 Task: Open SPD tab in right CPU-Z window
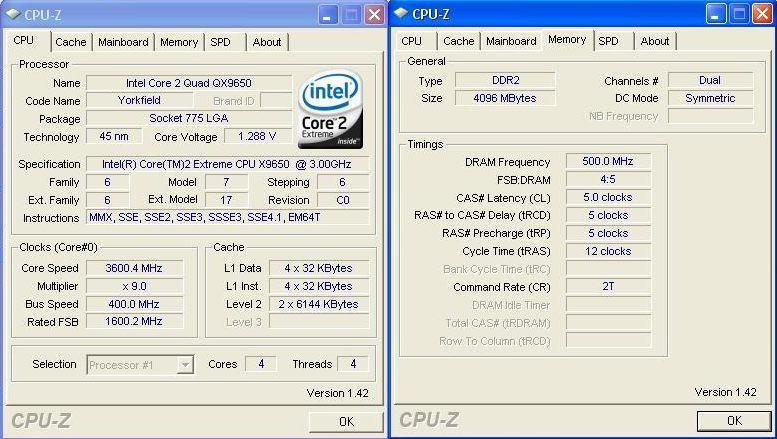(x=609, y=41)
